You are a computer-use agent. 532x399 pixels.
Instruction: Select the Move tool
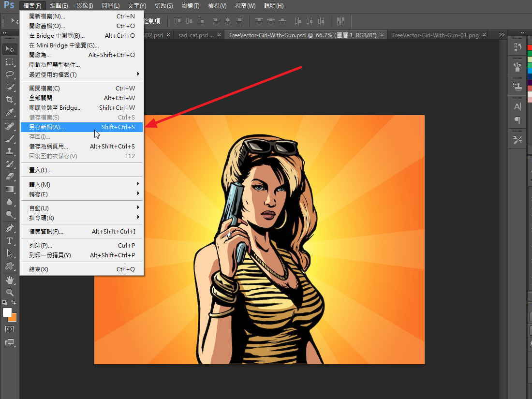pos(10,49)
